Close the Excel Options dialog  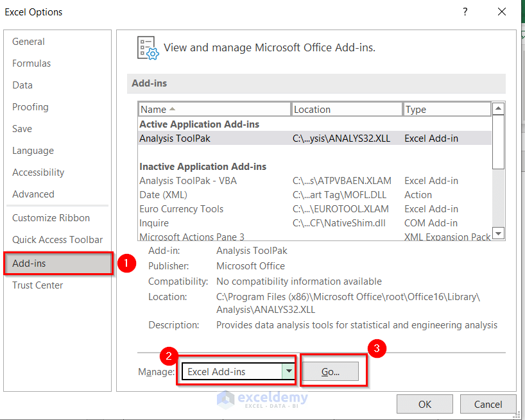[501, 12]
